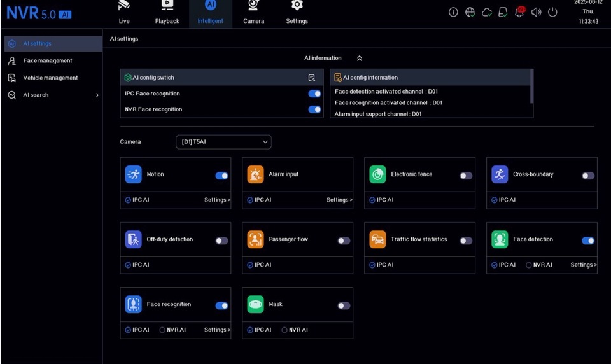The height and width of the screenshot is (364, 611).
Task: Open Face detection Settings link
Action: 584,265
